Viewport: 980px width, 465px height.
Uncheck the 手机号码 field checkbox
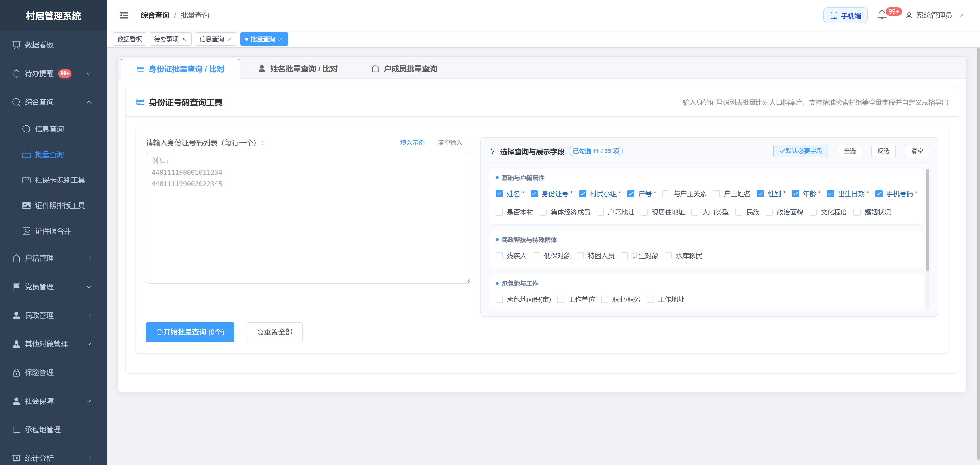[879, 194]
